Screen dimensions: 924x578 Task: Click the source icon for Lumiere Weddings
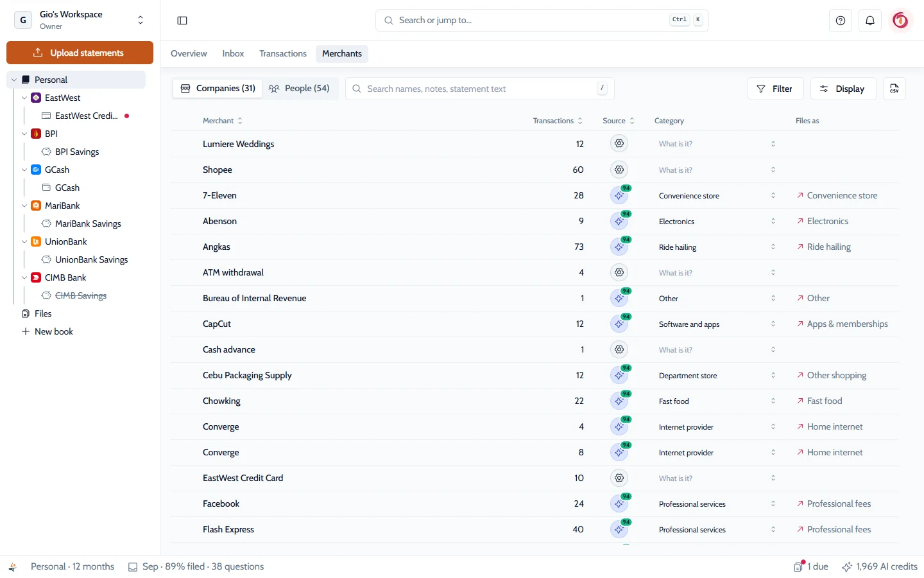coord(619,144)
